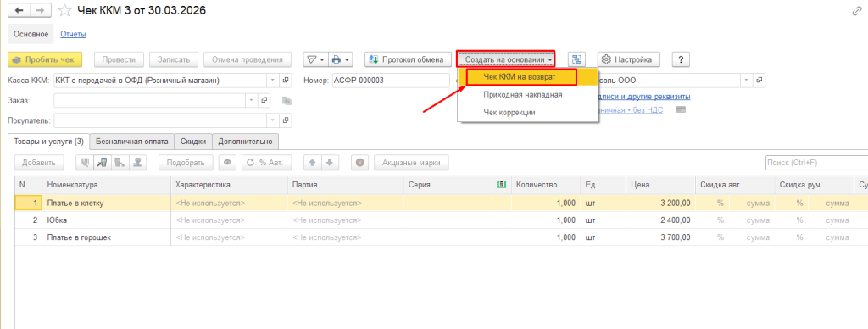Click fill-by-order icon beside Заказ field
868x329 pixels.
(x=287, y=100)
